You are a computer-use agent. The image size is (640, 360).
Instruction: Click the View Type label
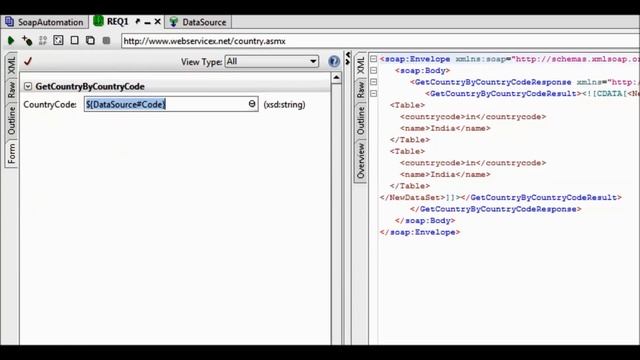[x=202, y=62]
